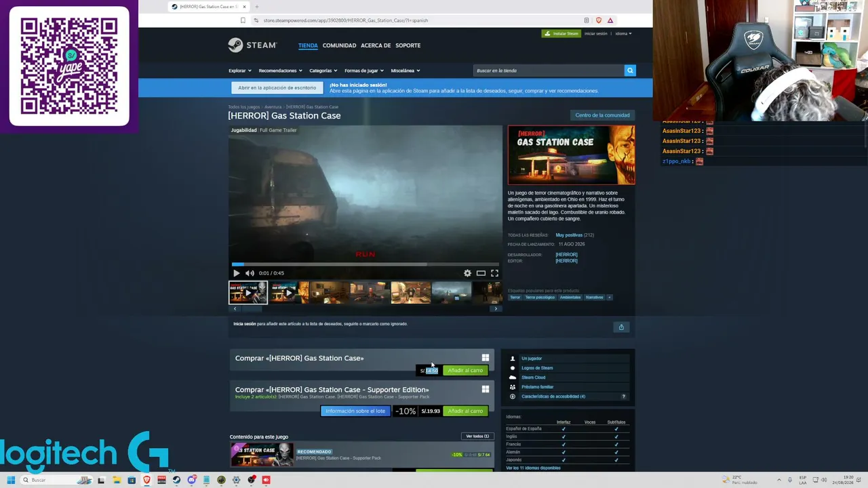The width and height of the screenshot is (868, 488).
Task: Add Supporter Edition S/.19.93 to cart
Action: (x=465, y=411)
